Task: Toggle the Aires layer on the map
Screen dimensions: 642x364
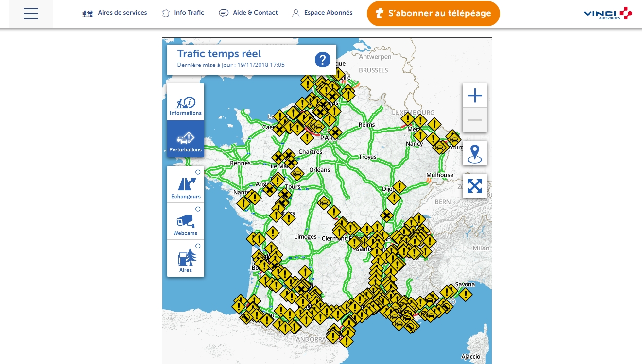Action: click(186, 258)
